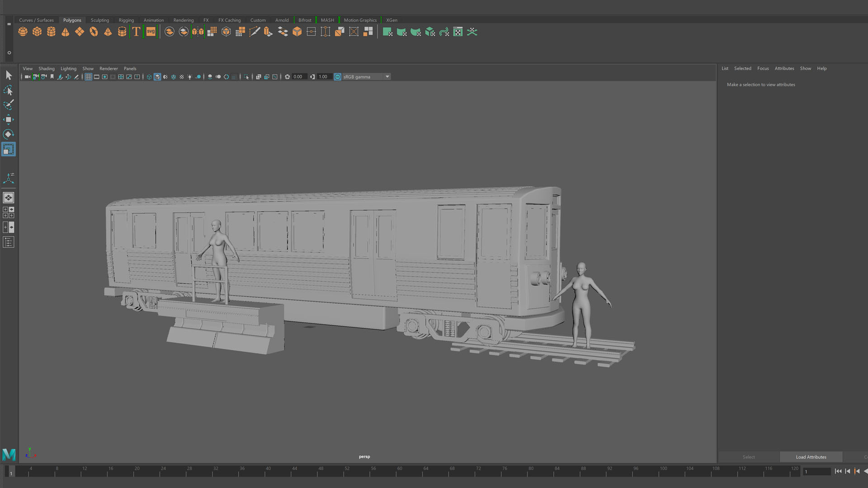Viewport: 868px width, 488px height.
Task: Create a polygon cube from the shelf
Action: (37, 32)
